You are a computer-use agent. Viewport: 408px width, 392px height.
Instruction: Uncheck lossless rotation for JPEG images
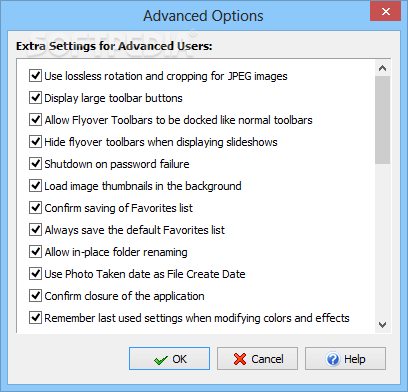coord(35,76)
